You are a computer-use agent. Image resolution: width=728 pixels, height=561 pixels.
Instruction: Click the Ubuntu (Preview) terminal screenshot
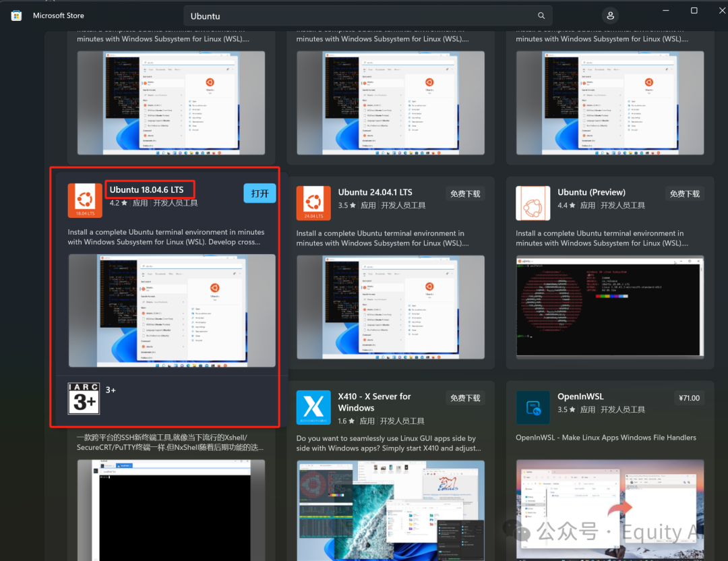tap(610, 307)
